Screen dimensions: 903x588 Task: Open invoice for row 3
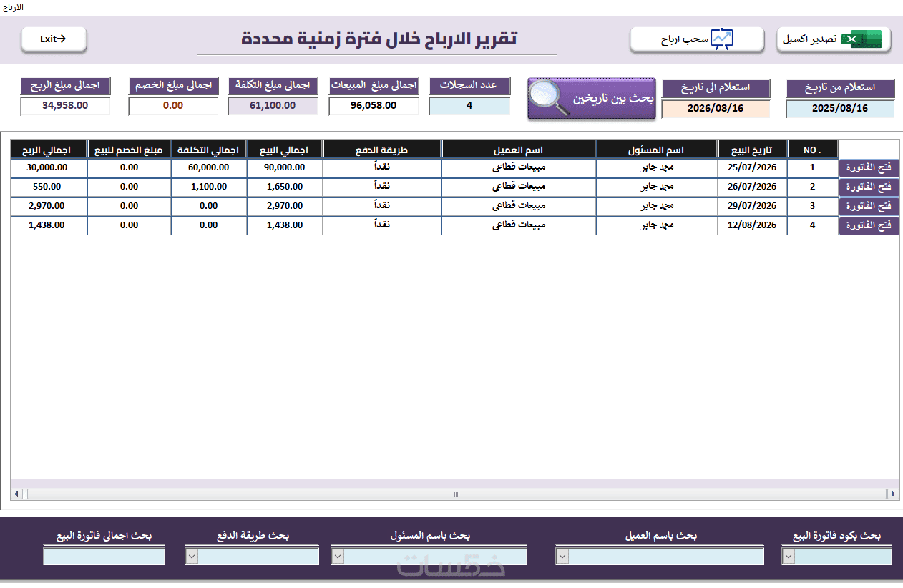pyautogui.click(x=869, y=206)
